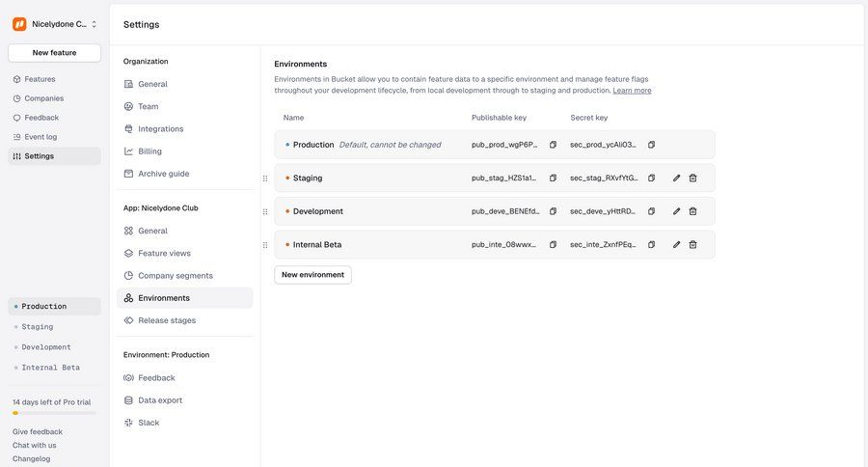Switch to Production environment in sidebar
The height and width of the screenshot is (467, 868).
tap(54, 306)
